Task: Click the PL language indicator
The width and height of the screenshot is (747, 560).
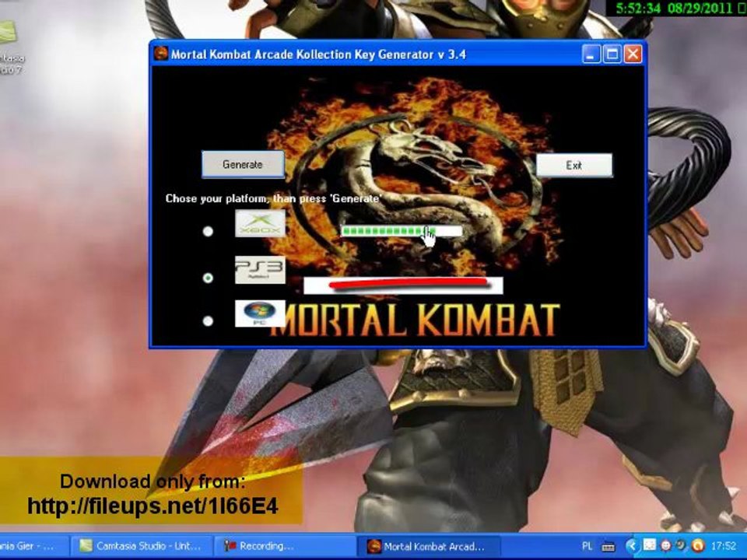Action: tap(587, 546)
